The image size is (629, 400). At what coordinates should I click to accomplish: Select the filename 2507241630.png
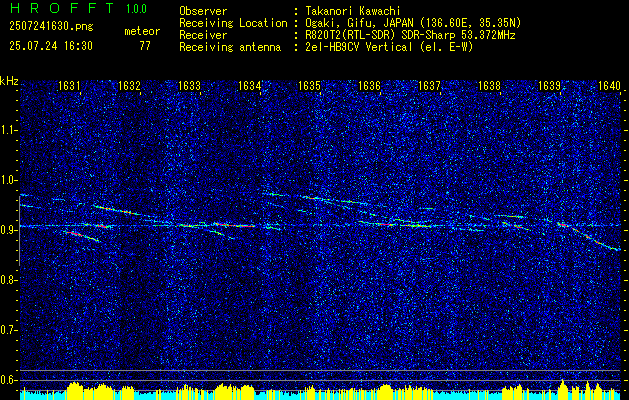coord(51,27)
